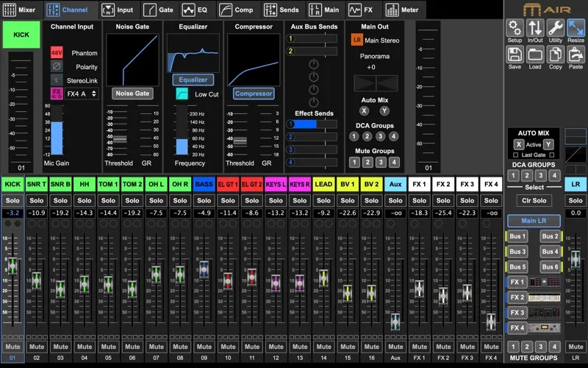Click the FX 2 effect rack thumbnail

[x=544, y=297]
